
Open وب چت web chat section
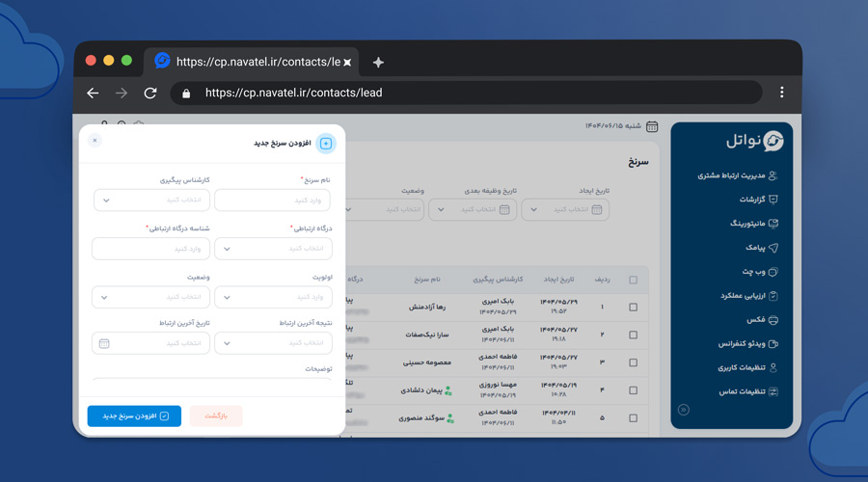coord(760,272)
